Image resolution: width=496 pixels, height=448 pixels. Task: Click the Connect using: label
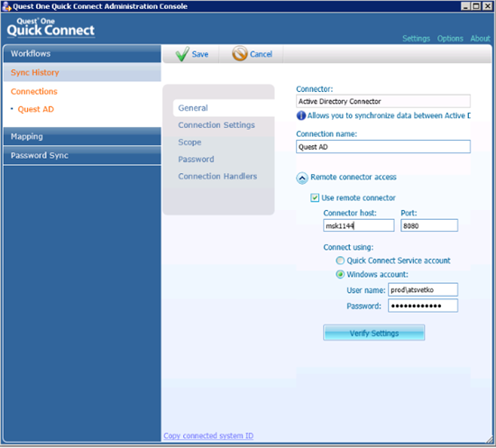pyautogui.click(x=348, y=247)
